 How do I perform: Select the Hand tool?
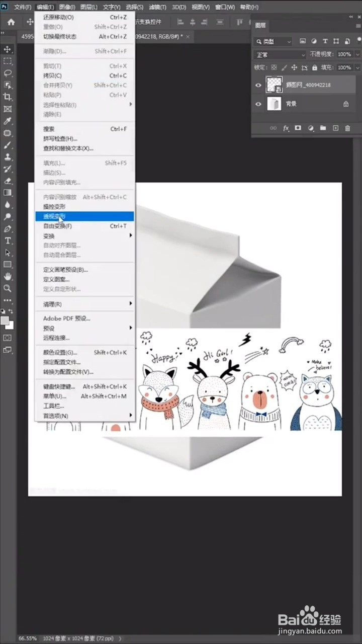(8, 277)
